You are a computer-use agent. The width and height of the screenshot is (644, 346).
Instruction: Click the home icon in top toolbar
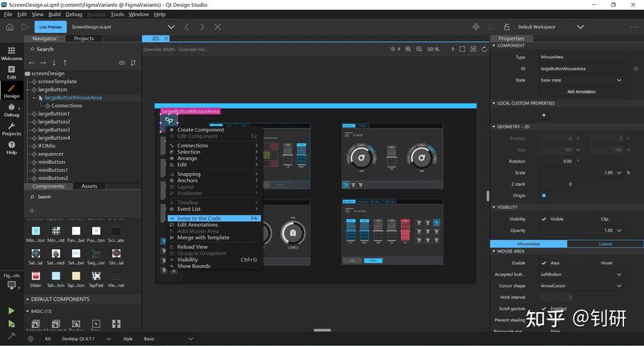click(x=10, y=27)
